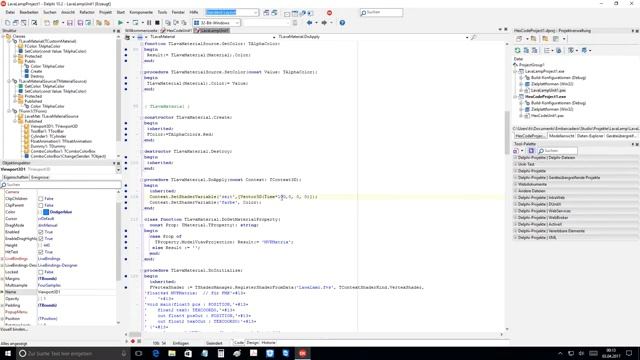
Task: Switch to the Ereignisse tab in Objektinspektor
Action: 40,178
